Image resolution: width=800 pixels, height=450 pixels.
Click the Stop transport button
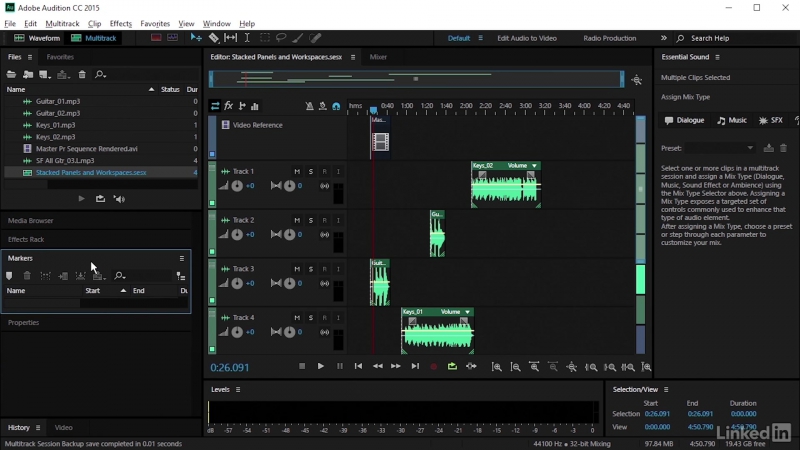point(302,366)
